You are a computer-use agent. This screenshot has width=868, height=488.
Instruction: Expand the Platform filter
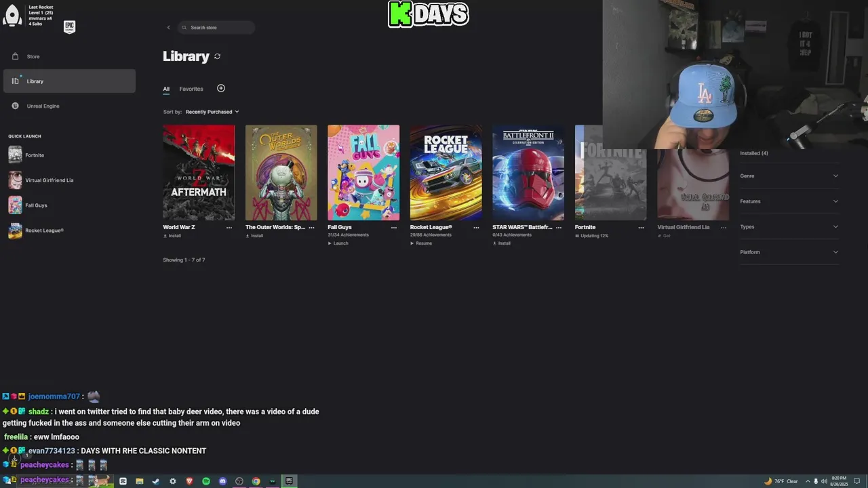click(789, 252)
